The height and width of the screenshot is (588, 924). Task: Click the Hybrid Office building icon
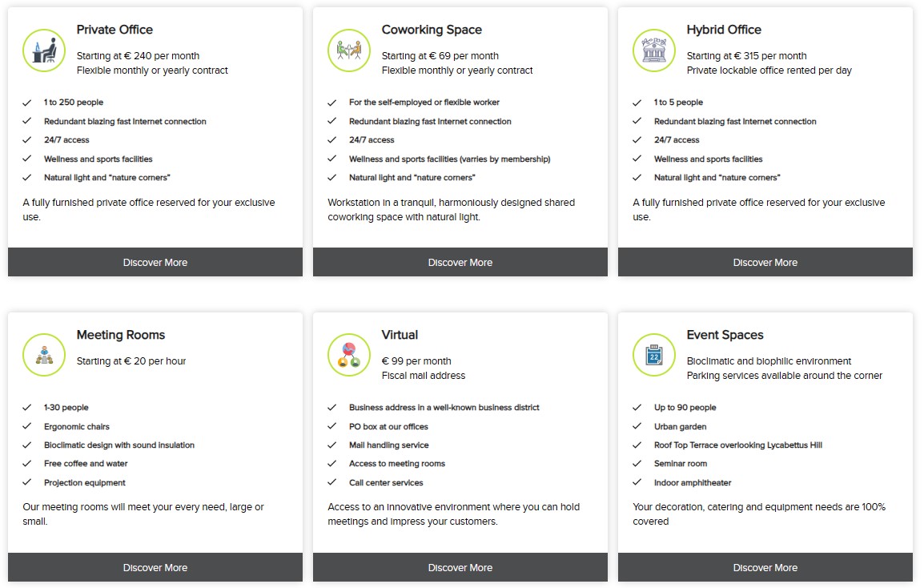tap(654, 50)
